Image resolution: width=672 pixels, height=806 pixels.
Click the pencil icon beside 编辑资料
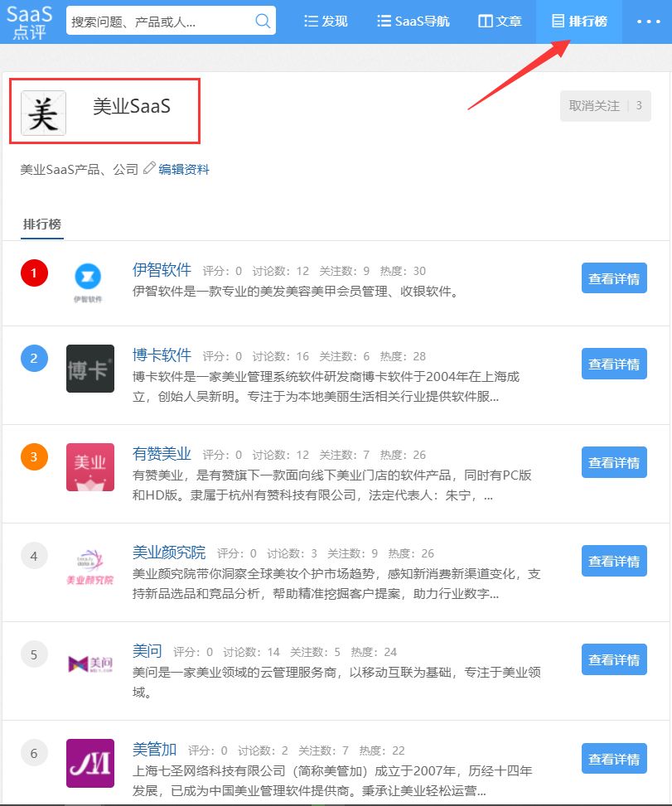pyautogui.click(x=149, y=168)
